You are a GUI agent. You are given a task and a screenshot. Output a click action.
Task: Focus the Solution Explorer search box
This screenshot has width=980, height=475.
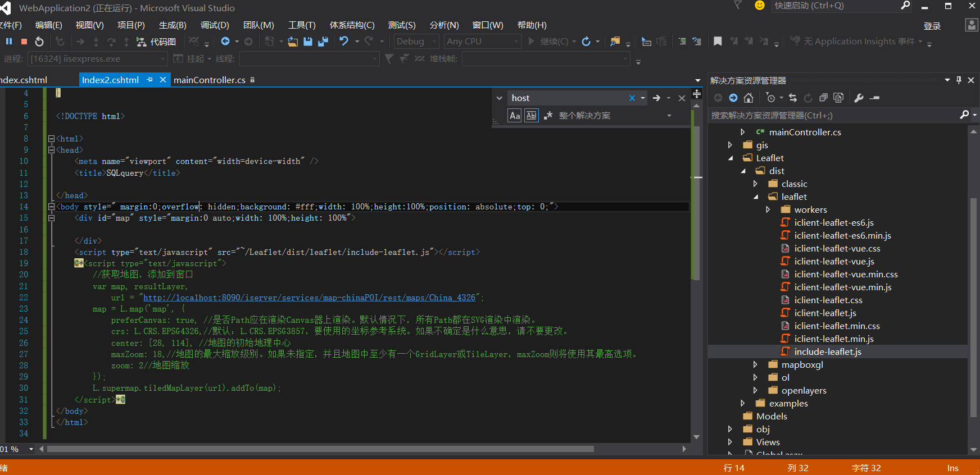pos(834,116)
